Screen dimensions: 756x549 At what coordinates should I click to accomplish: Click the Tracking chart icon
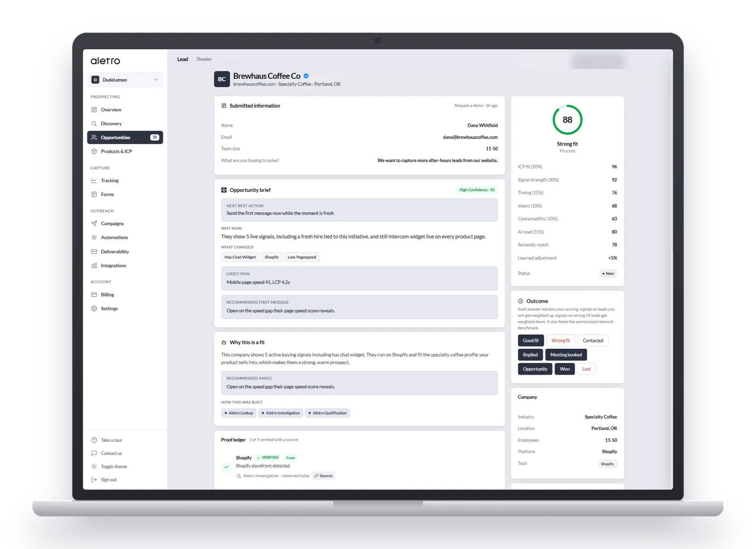(94, 181)
